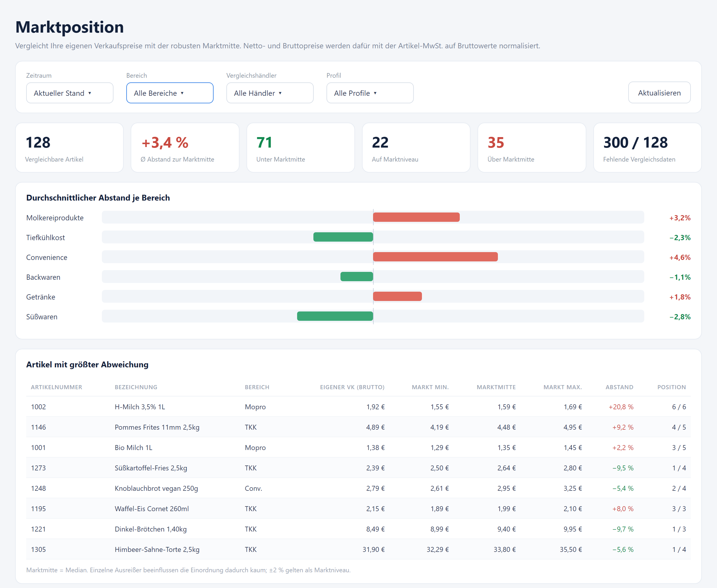Click the '31,90 €' own price cell

[x=373, y=549]
